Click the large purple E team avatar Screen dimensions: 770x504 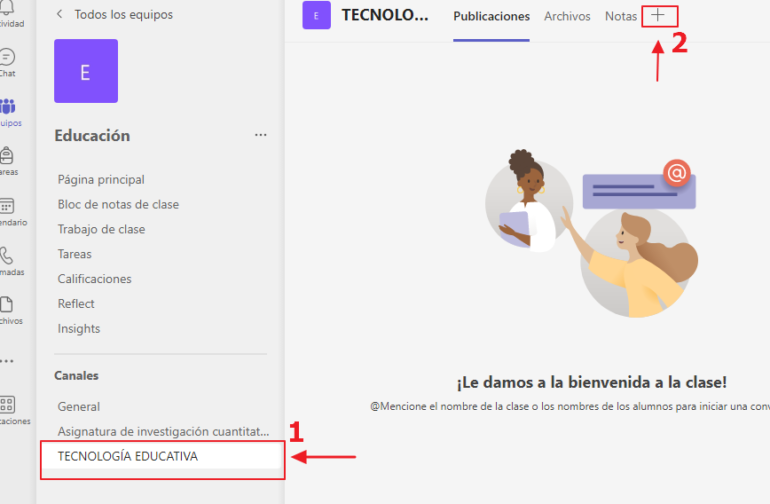86,71
